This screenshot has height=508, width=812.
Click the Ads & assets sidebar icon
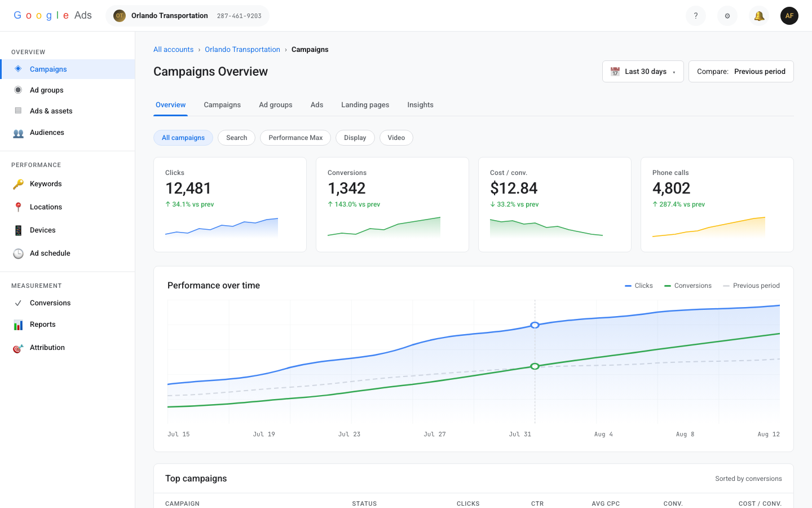(18, 111)
